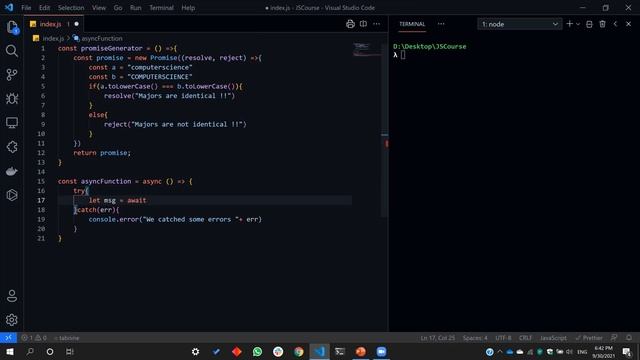
Task: Open Source Control view
Action: coord(12,75)
